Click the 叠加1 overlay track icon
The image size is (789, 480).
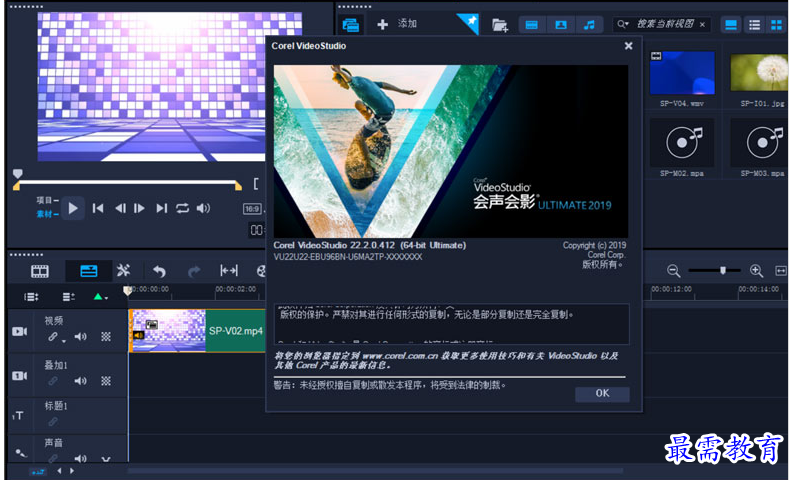click(x=20, y=375)
